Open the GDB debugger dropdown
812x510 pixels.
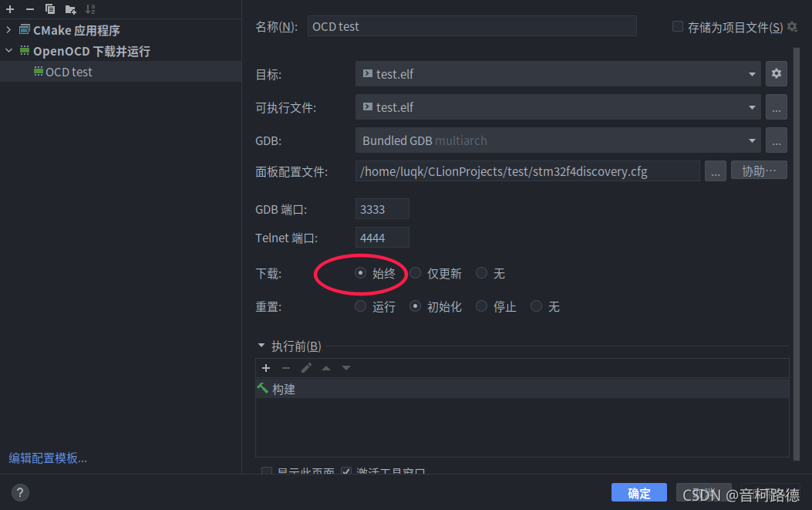[558, 140]
